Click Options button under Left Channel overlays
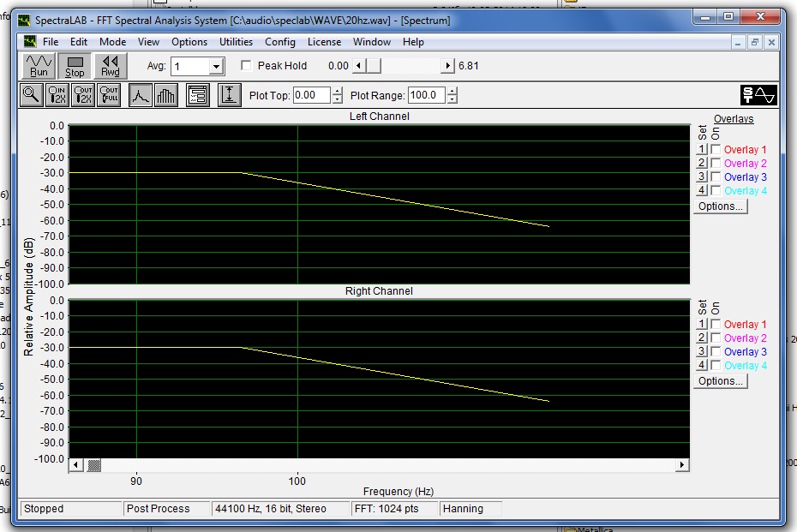This screenshot has height=532, width=797. 721,206
